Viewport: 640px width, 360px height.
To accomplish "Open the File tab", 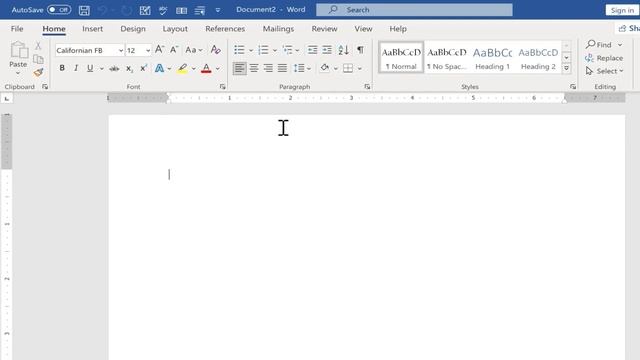I will pyautogui.click(x=17, y=29).
